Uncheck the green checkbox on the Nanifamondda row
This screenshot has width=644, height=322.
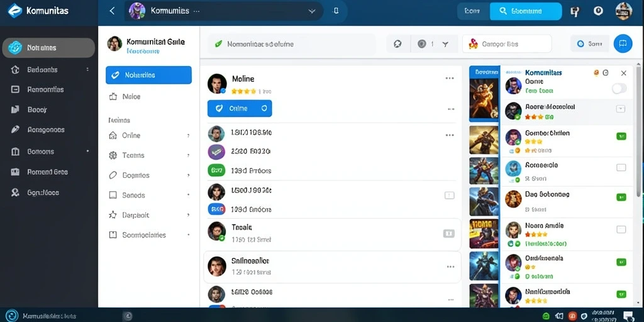pyautogui.click(x=621, y=294)
